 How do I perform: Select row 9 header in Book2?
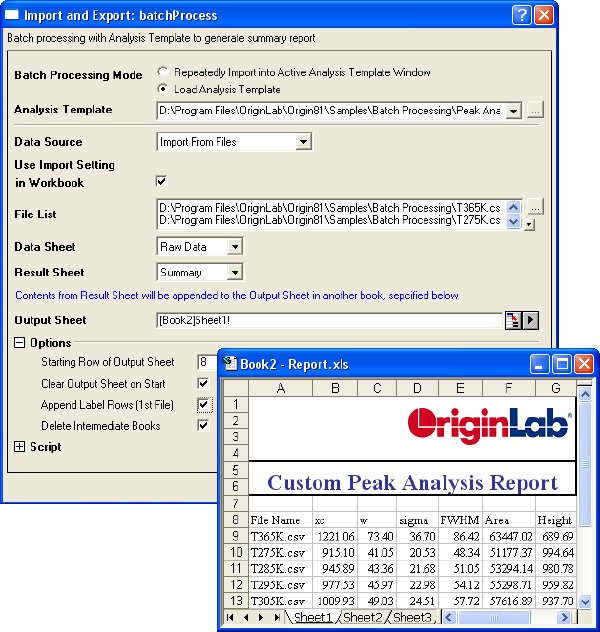tap(236, 536)
